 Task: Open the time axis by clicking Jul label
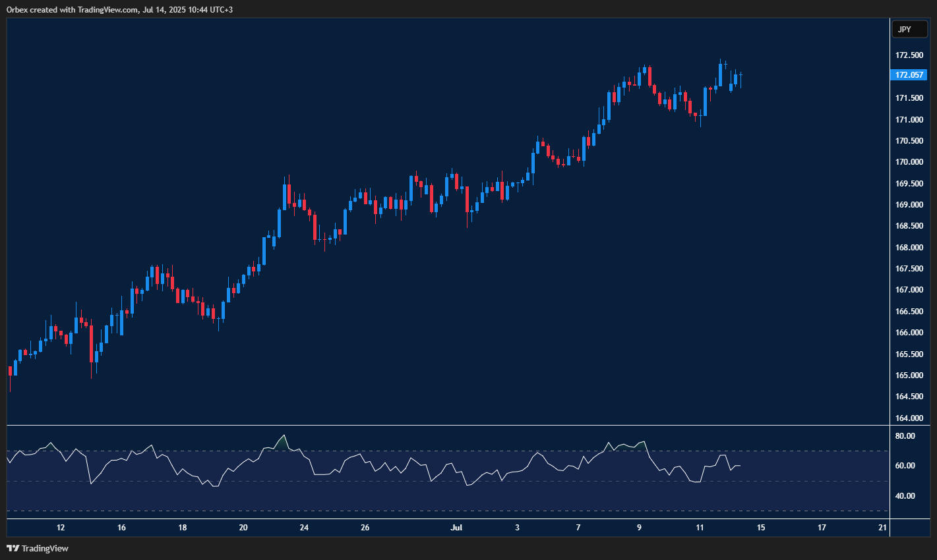pyautogui.click(x=456, y=527)
